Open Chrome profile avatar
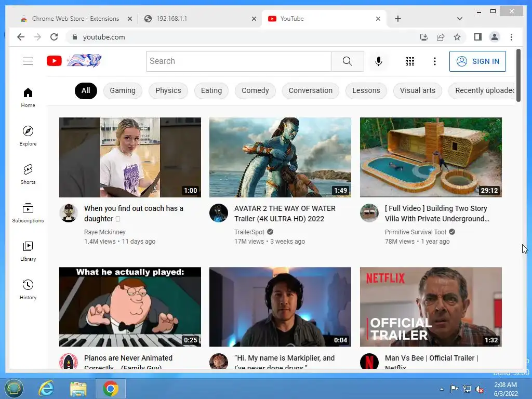Viewport: 532px width, 399px height. point(495,37)
